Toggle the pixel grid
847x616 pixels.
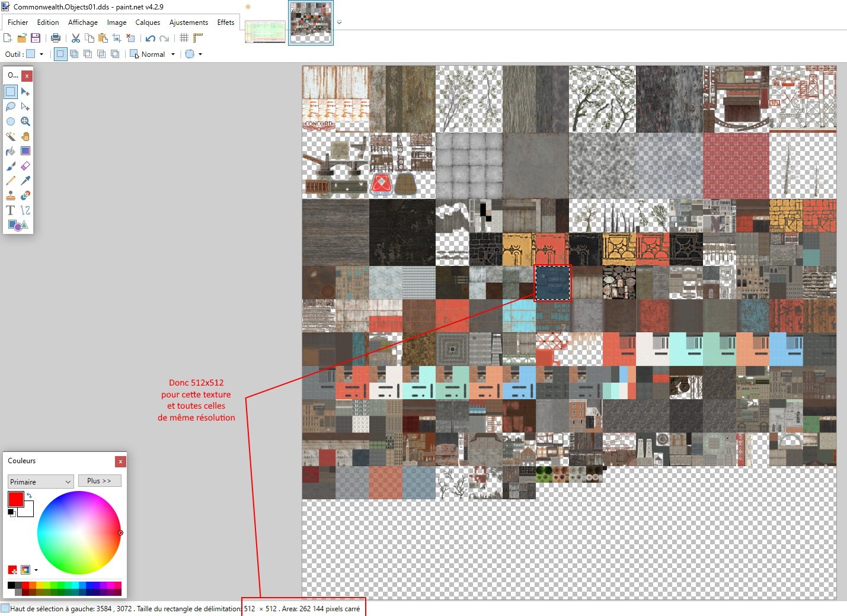click(184, 38)
